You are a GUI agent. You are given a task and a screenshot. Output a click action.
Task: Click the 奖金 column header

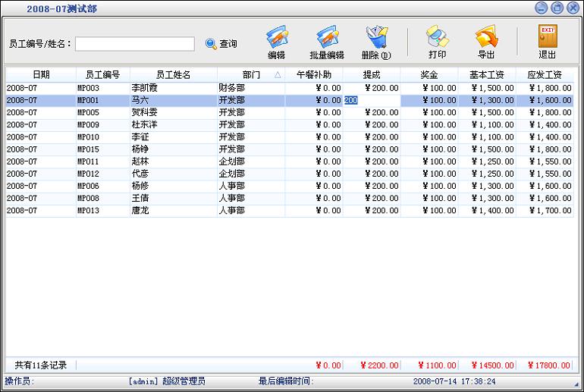(429, 75)
